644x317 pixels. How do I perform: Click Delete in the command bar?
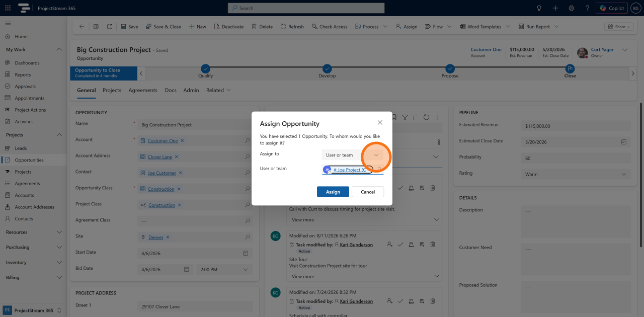tap(262, 27)
